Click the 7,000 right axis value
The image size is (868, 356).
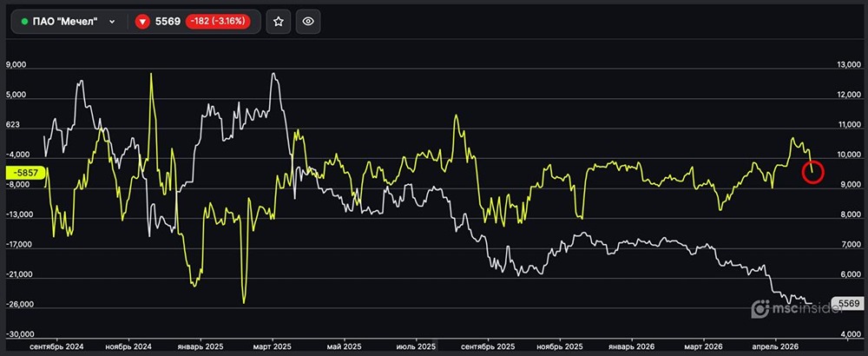point(851,245)
